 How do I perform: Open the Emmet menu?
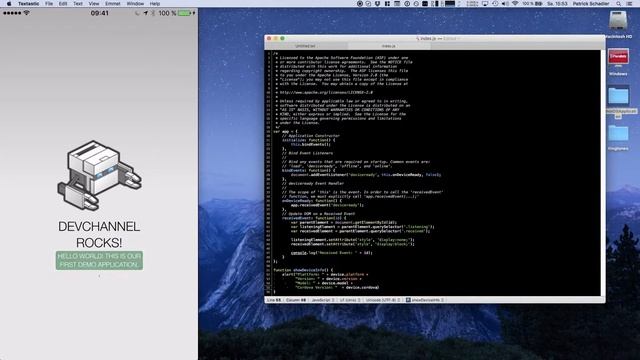pos(113,4)
